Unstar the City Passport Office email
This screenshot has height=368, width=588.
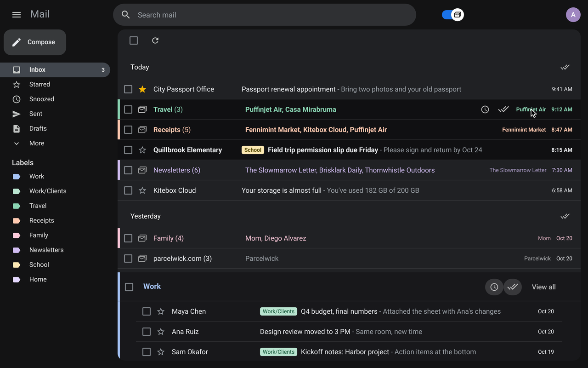point(142,89)
